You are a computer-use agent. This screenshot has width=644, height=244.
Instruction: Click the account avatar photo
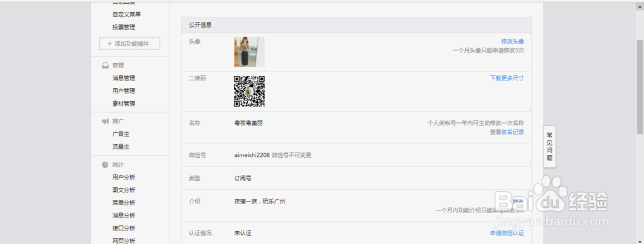(249, 52)
